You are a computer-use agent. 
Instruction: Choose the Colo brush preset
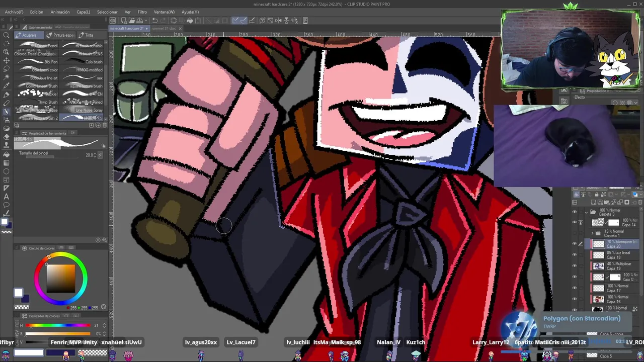point(82,62)
